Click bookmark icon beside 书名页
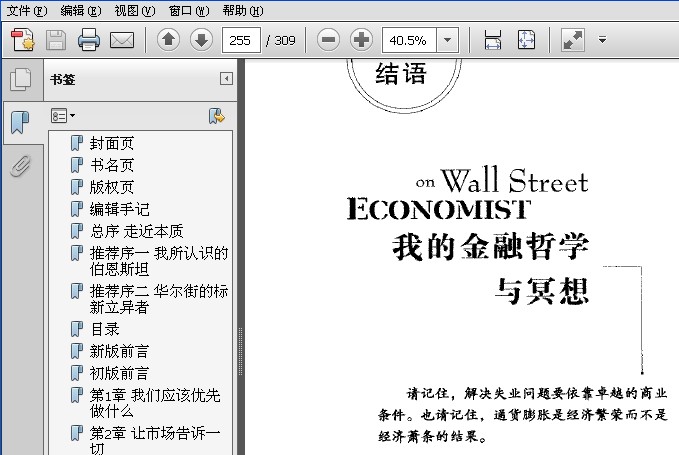679x455 pixels. click(x=77, y=165)
